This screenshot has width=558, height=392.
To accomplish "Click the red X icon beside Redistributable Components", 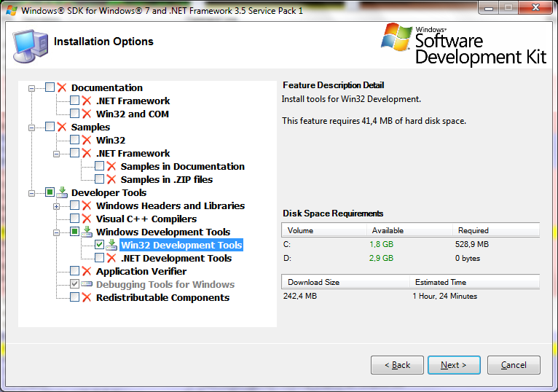I will click(87, 297).
